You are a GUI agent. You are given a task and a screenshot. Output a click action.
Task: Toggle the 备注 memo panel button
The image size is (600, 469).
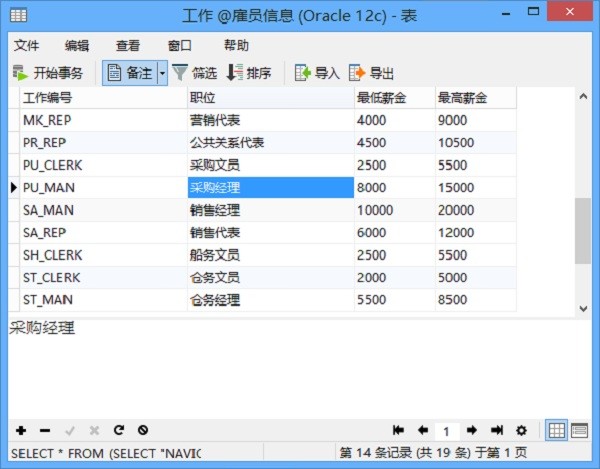coord(128,73)
